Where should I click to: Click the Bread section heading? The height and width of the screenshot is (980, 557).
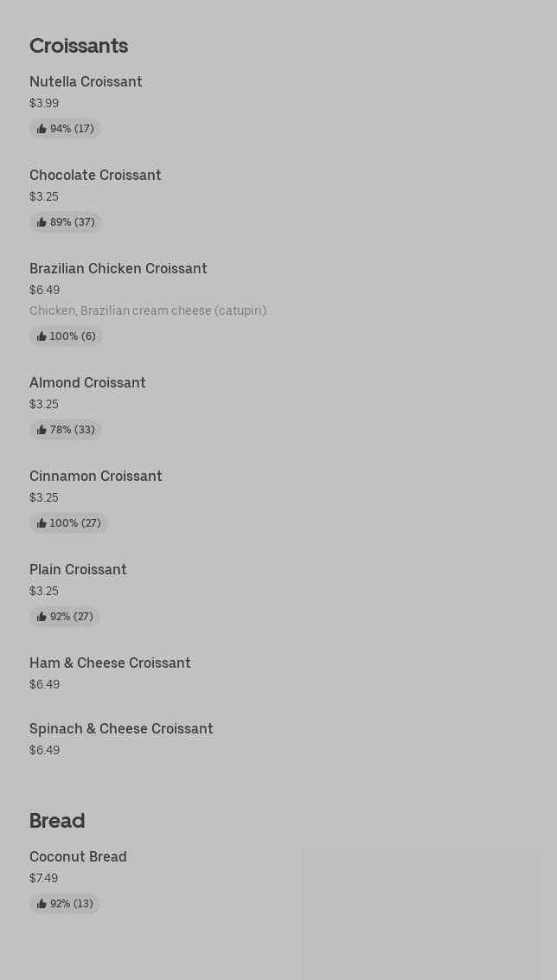(57, 821)
